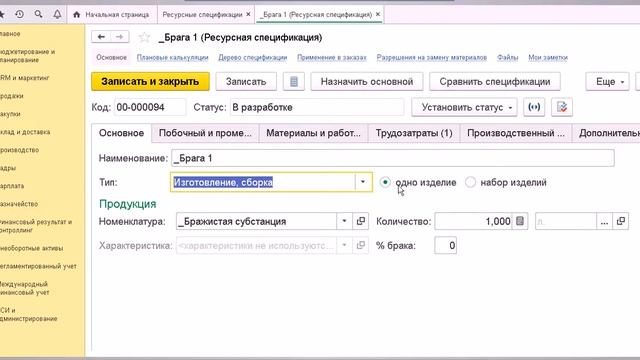
Task: Close the Ресурсные спецификации tab
Action: tap(248, 14)
